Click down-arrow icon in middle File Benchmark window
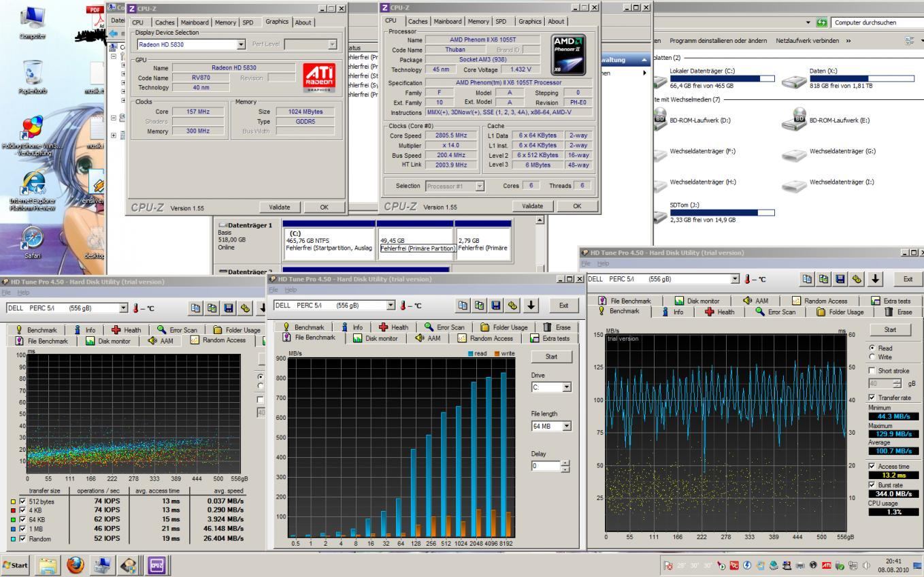 (532, 306)
